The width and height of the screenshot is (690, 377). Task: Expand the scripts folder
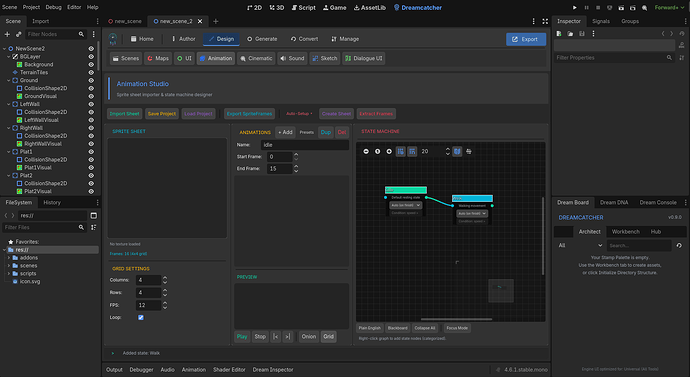[x=8, y=274]
